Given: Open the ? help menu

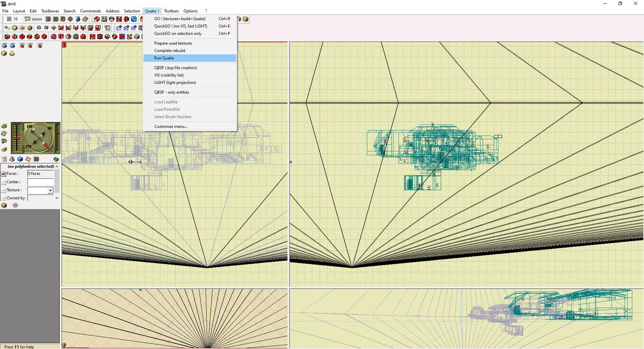Looking at the screenshot, I should click(x=206, y=11).
